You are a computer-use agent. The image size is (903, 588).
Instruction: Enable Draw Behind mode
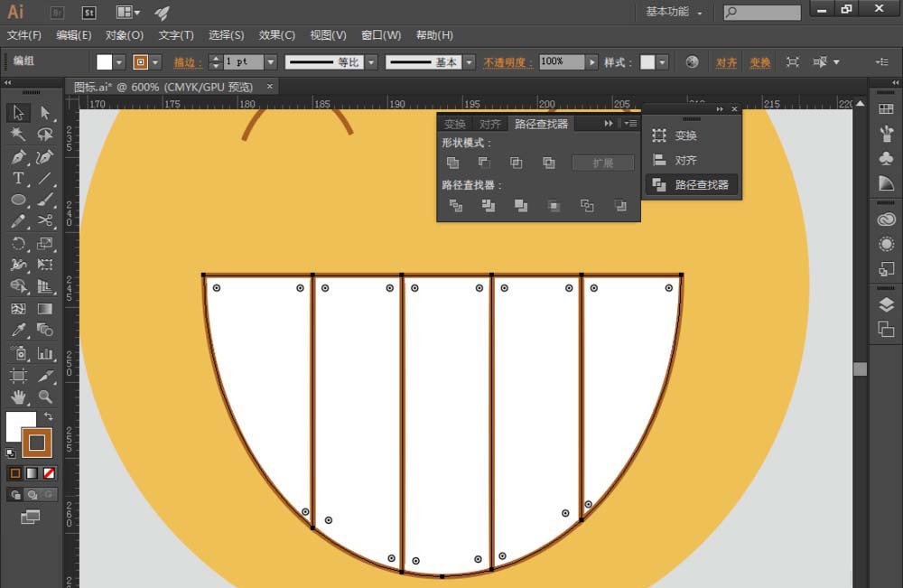coord(33,495)
